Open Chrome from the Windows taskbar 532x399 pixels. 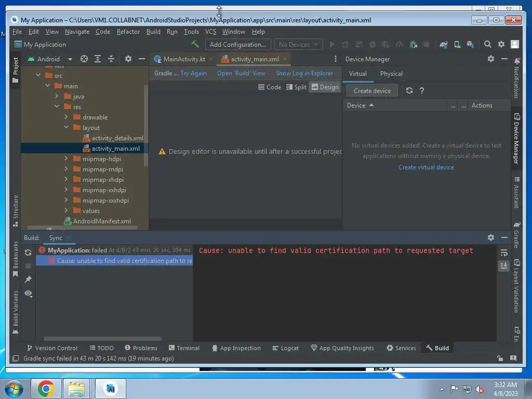click(x=46, y=389)
